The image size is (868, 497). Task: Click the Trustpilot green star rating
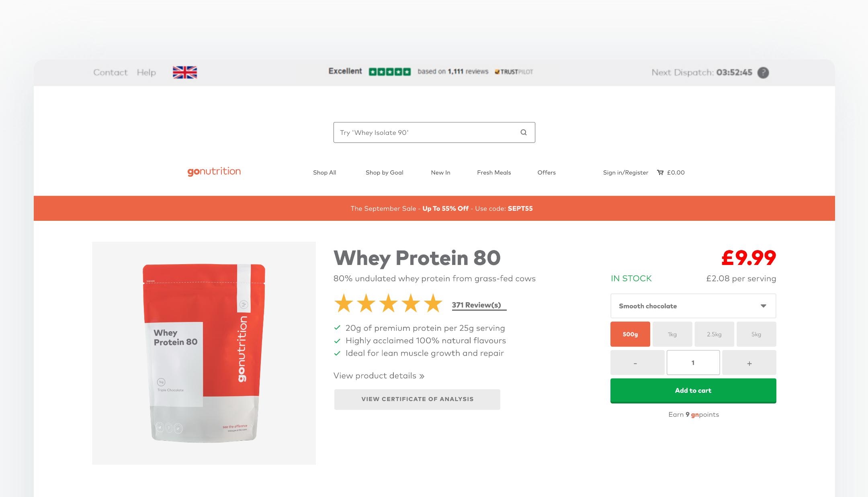390,72
